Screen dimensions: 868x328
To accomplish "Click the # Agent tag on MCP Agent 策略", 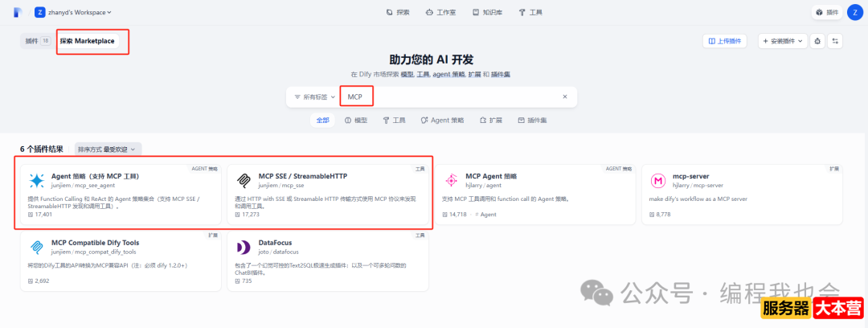I will (486, 214).
